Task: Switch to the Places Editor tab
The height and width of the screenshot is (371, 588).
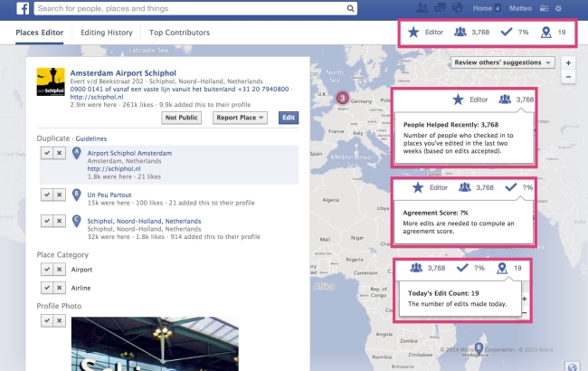Action: click(x=40, y=33)
